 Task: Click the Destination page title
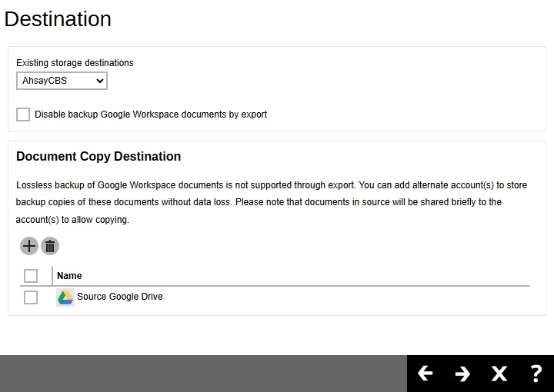pos(58,19)
